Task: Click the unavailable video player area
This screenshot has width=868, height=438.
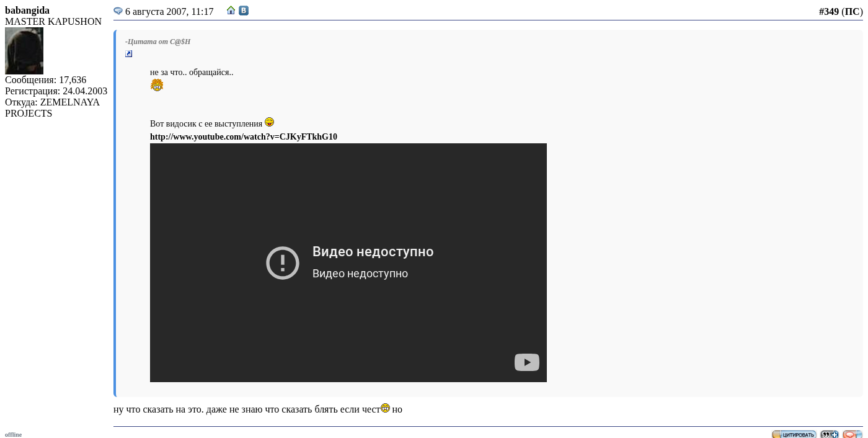Action: [x=348, y=199]
